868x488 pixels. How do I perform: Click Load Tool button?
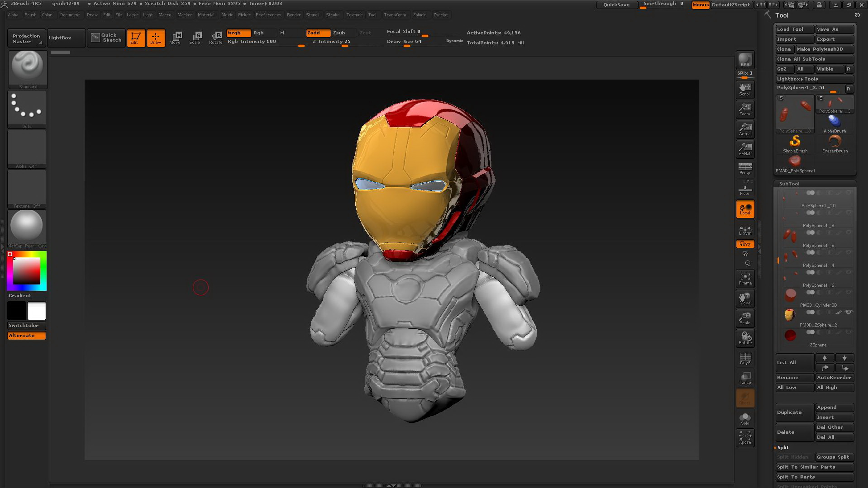point(795,29)
